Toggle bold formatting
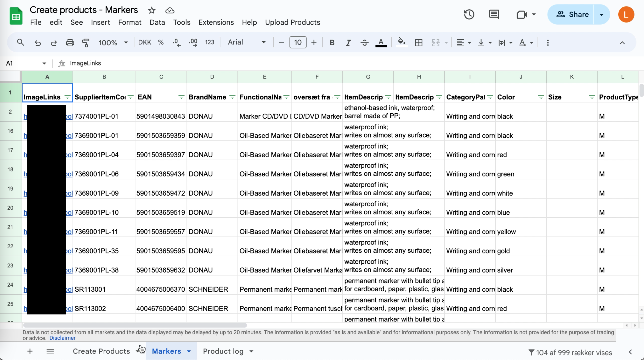 tap(332, 42)
